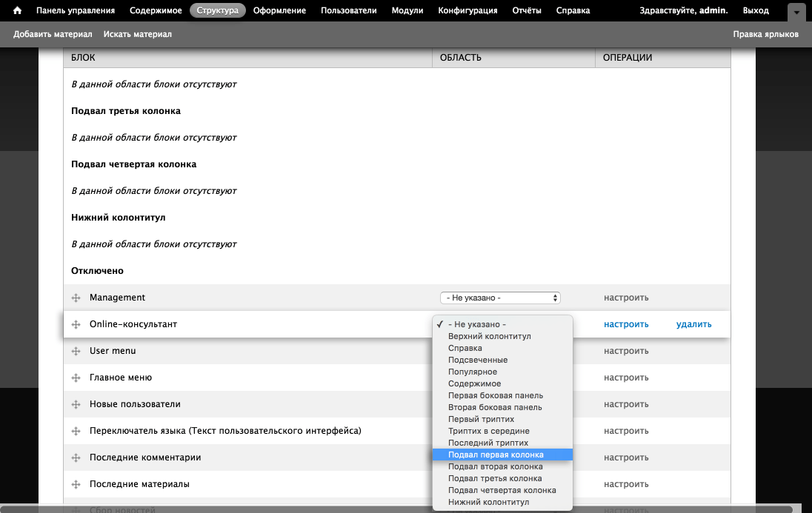Configure the Переключатель языка block
This screenshot has height=513, width=812.
pyautogui.click(x=626, y=432)
